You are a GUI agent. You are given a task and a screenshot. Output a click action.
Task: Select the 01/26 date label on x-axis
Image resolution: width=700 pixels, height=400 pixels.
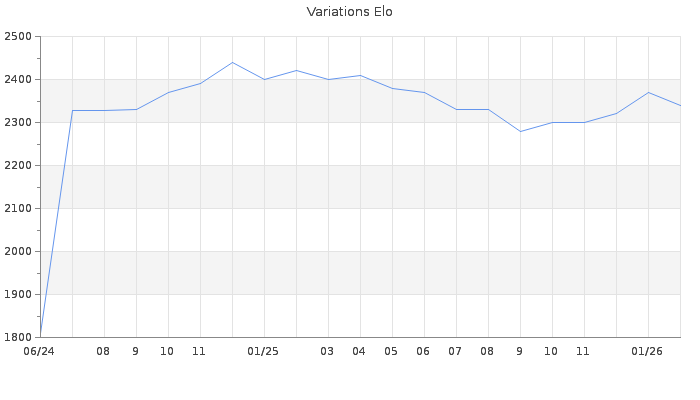pyautogui.click(x=647, y=352)
